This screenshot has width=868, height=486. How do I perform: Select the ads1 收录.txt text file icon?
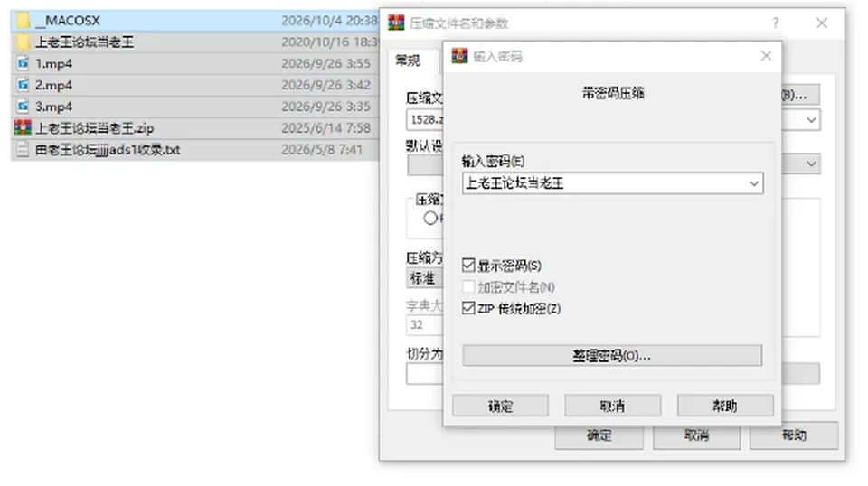23,149
